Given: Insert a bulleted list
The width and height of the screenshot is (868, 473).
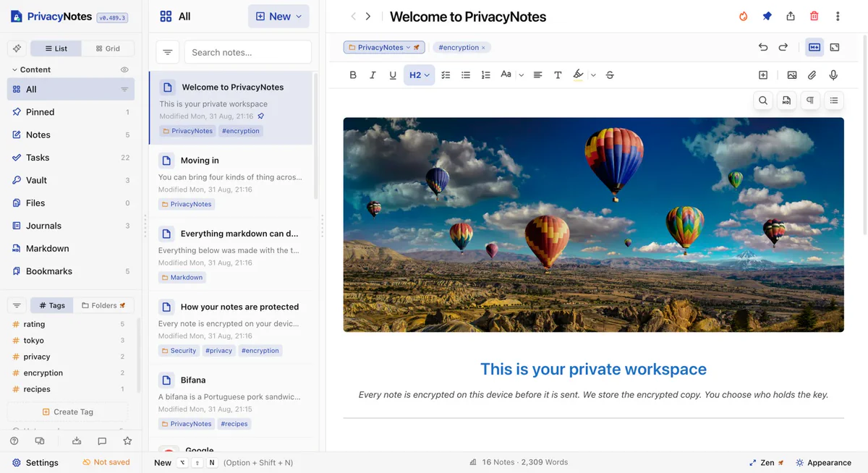Looking at the screenshot, I should tap(466, 75).
